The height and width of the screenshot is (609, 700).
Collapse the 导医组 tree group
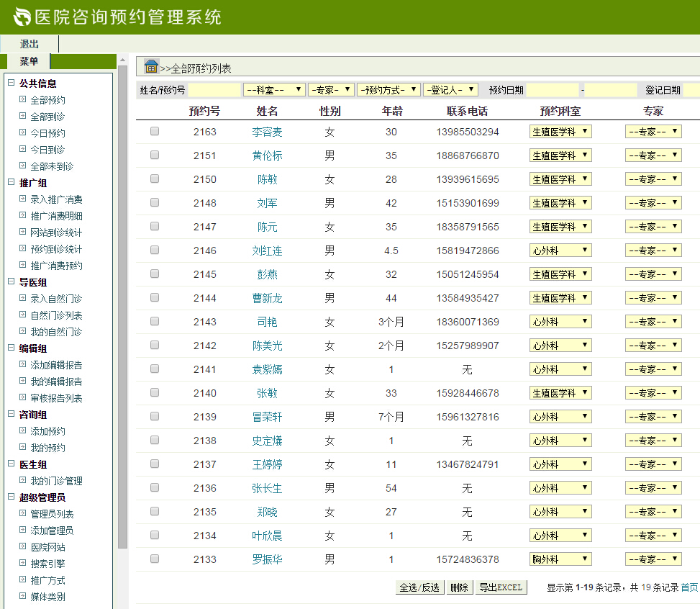click(x=12, y=281)
